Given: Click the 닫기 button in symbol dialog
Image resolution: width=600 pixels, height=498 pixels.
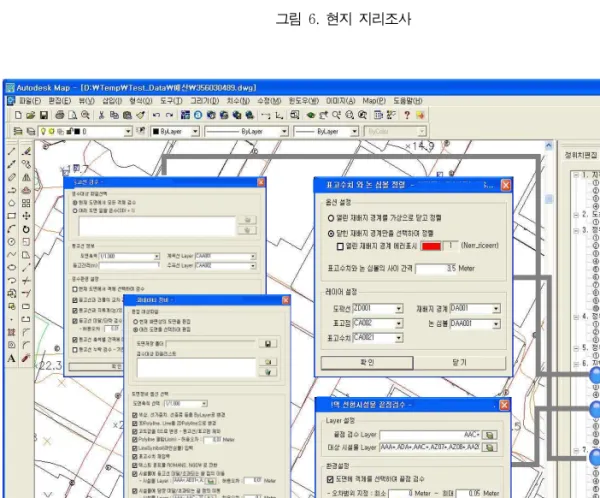Looking at the screenshot, I should 460,362.
